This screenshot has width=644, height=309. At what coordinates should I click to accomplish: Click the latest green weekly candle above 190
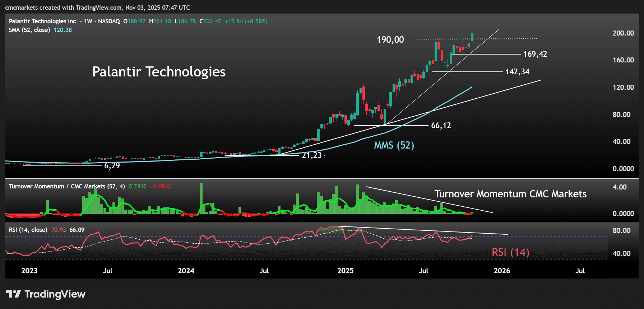pyautogui.click(x=472, y=36)
